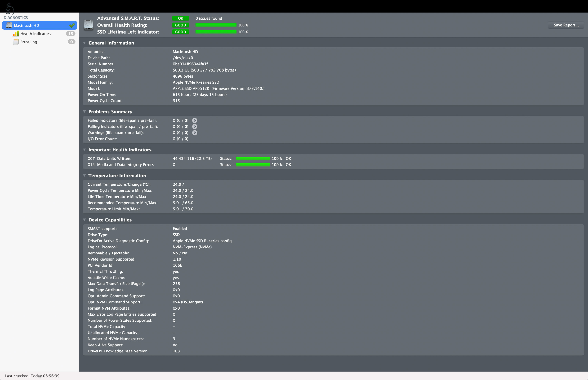Click the Health Indicators bar chart icon
588x380 pixels.
(x=15, y=34)
